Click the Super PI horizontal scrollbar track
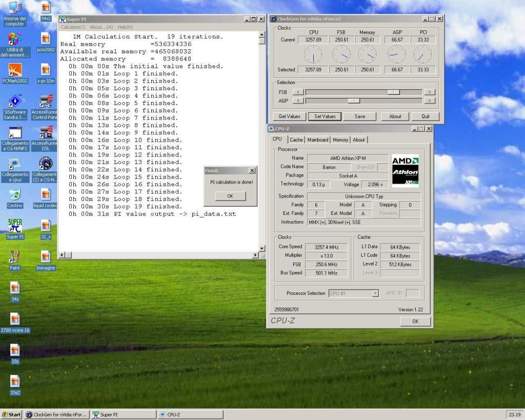 coord(159,255)
